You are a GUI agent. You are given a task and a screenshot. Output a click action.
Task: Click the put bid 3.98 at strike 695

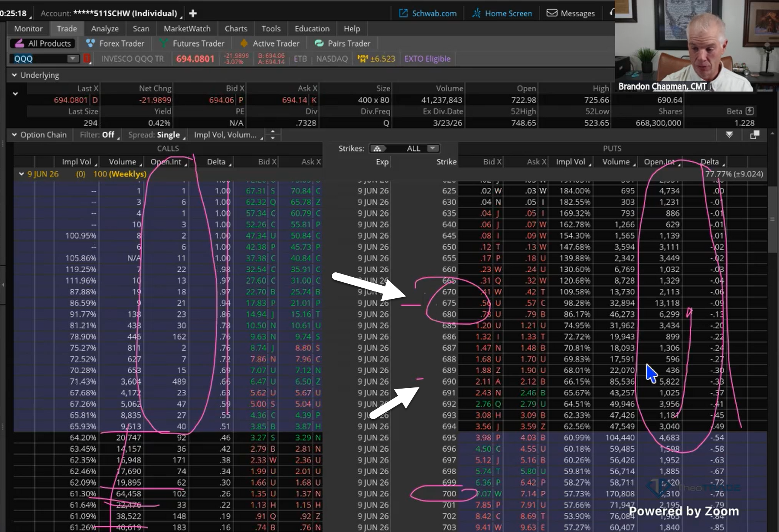[x=483, y=438]
